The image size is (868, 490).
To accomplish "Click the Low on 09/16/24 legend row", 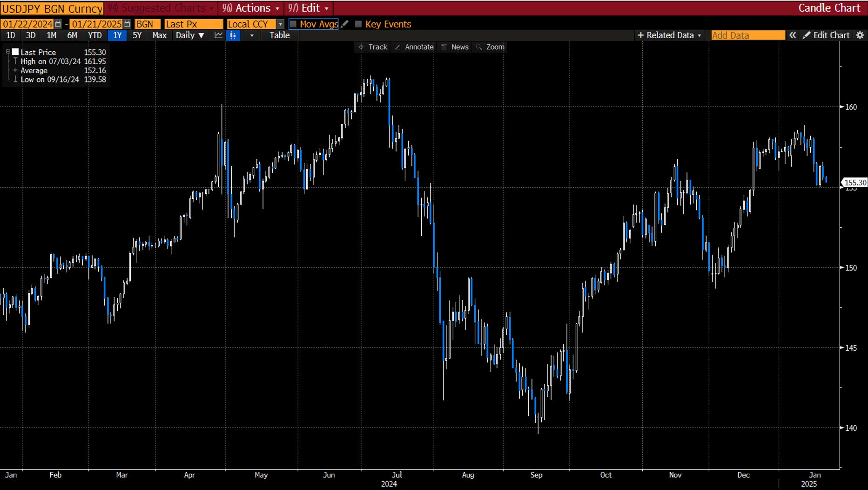I will pos(63,80).
